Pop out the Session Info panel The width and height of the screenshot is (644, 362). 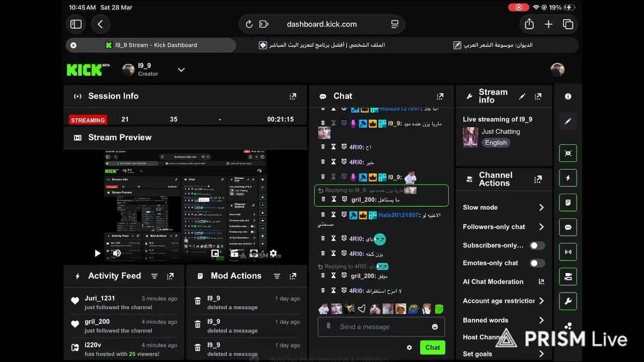click(x=293, y=97)
